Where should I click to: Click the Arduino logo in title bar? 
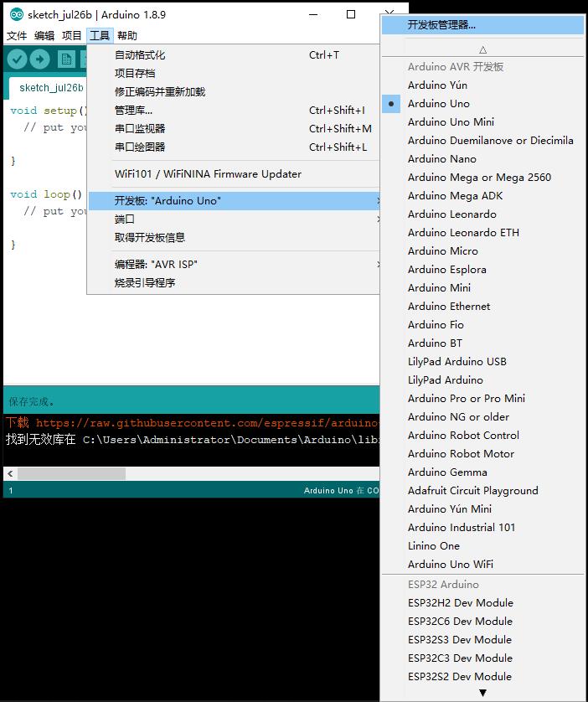point(17,14)
